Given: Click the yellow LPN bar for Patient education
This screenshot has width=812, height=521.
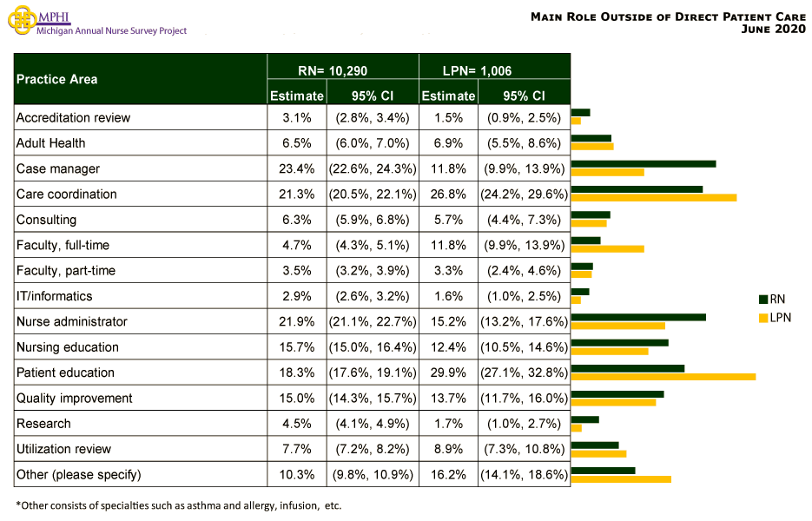Looking at the screenshot, I should (x=663, y=377).
